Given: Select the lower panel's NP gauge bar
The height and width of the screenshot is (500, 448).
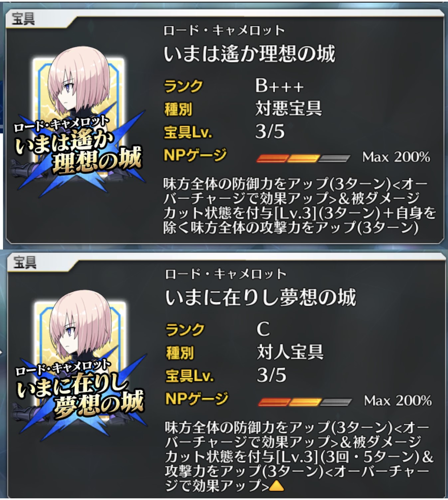Looking at the screenshot, I should (x=305, y=402).
